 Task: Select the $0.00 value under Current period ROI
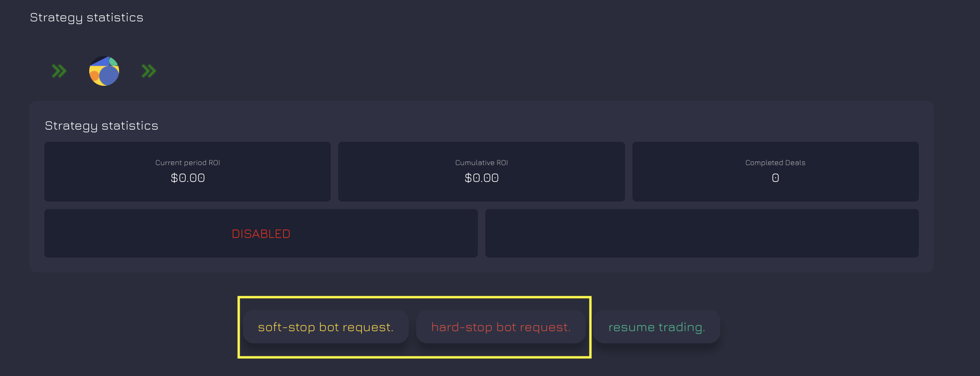(188, 178)
